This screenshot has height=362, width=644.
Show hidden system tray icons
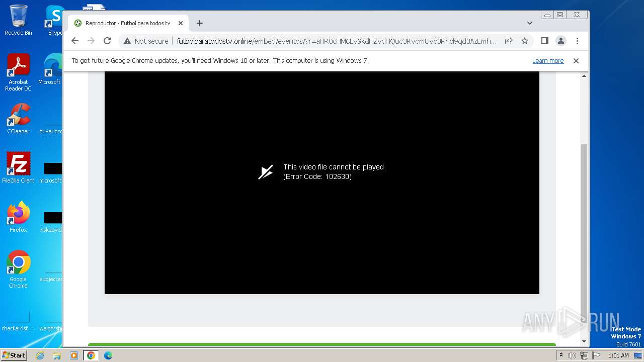(x=561, y=355)
